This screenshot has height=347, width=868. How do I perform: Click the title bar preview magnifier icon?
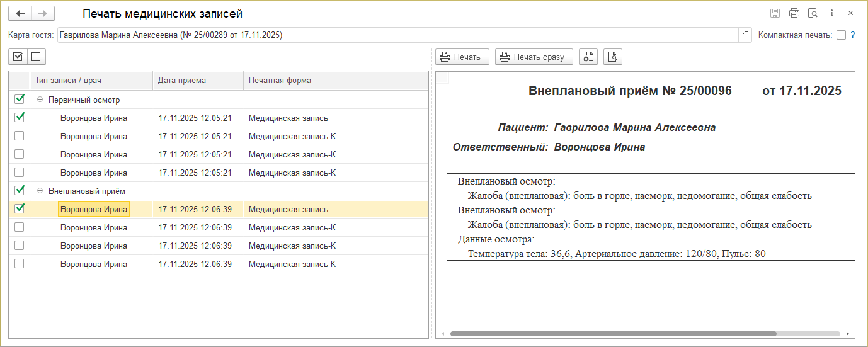[x=813, y=13]
